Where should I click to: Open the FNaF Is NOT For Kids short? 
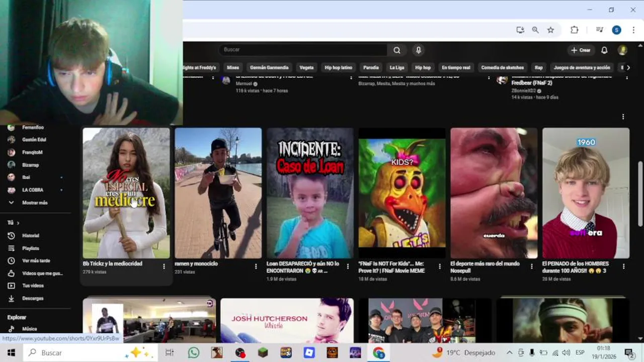tap(402, 193)
